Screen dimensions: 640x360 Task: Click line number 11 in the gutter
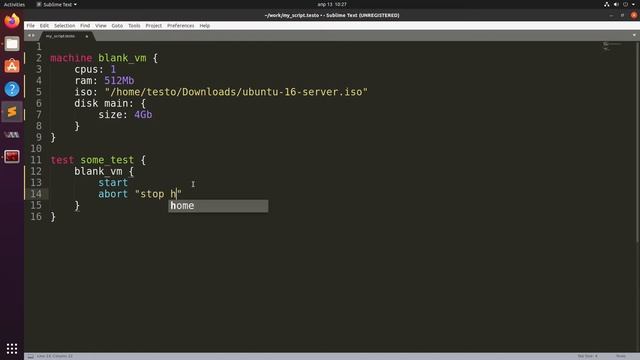coord(36,160)
